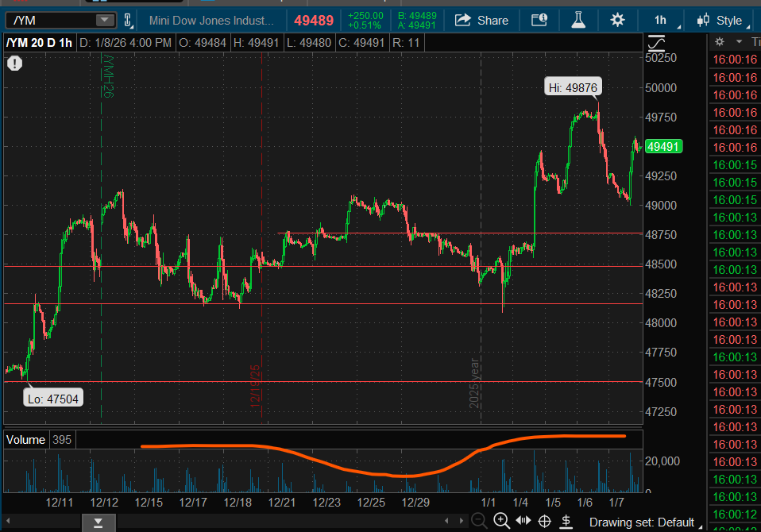Toggle the chart scale curve icon
Screen dimensions: 761x532
[x=656, y=43]
